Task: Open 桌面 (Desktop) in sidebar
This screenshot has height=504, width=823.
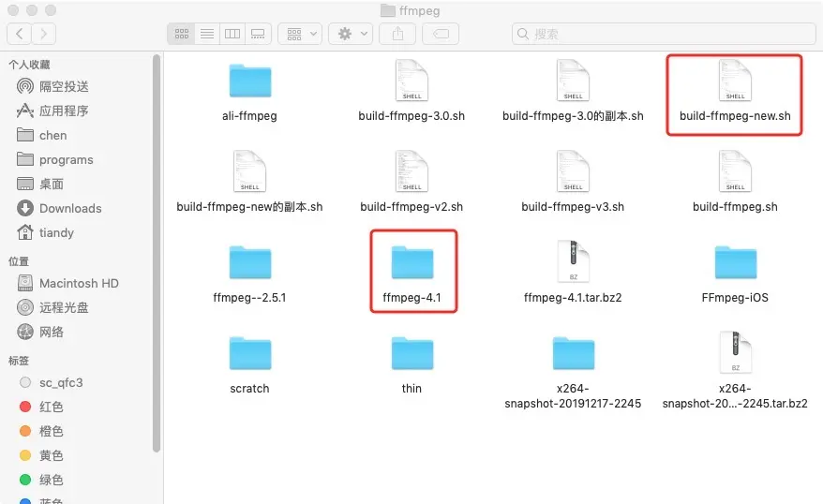Action: [40, 185]
